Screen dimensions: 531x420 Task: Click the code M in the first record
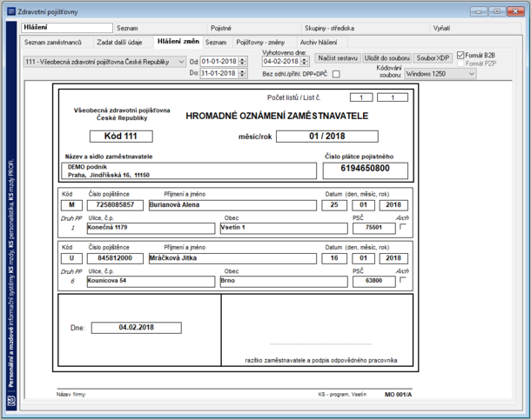(x=71, y=205)
